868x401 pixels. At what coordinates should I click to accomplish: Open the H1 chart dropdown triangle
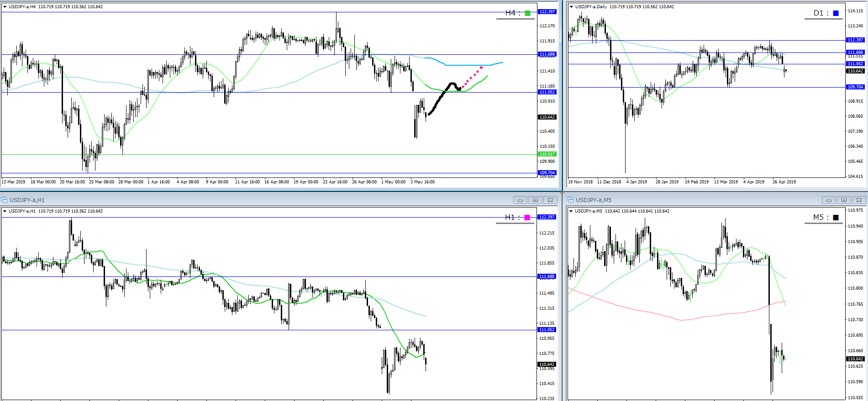[5, 211]
